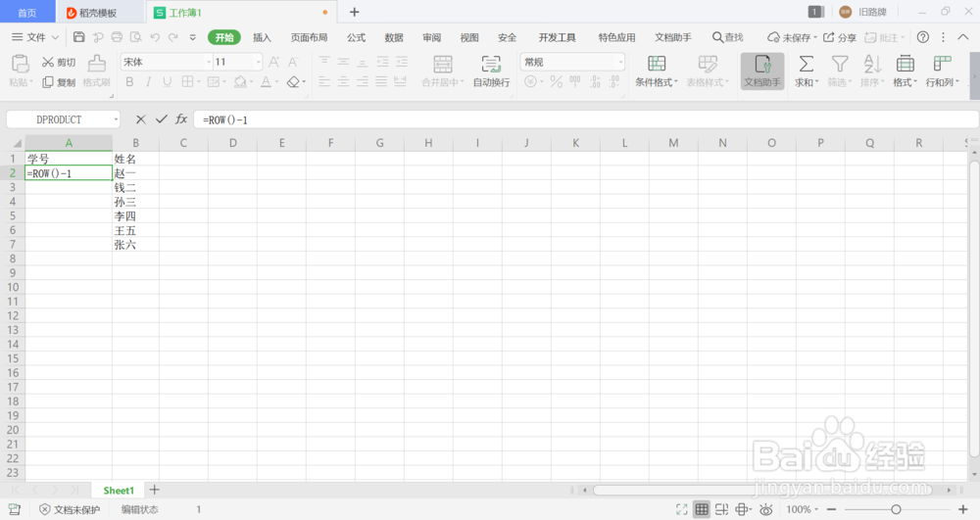Click the Copy (复制) button
Viewport: 980px width, 520px height.
coord(59,82)
